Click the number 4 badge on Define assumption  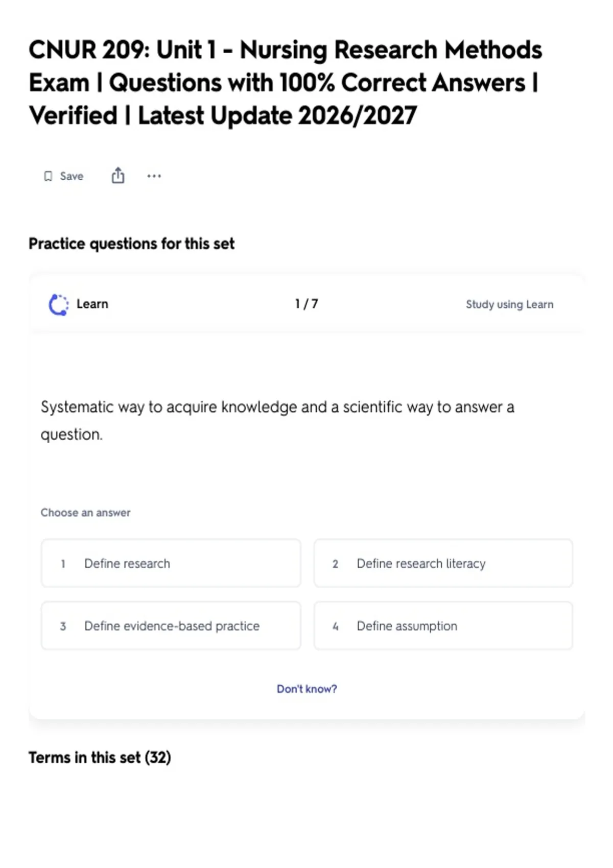click(335, 626)
